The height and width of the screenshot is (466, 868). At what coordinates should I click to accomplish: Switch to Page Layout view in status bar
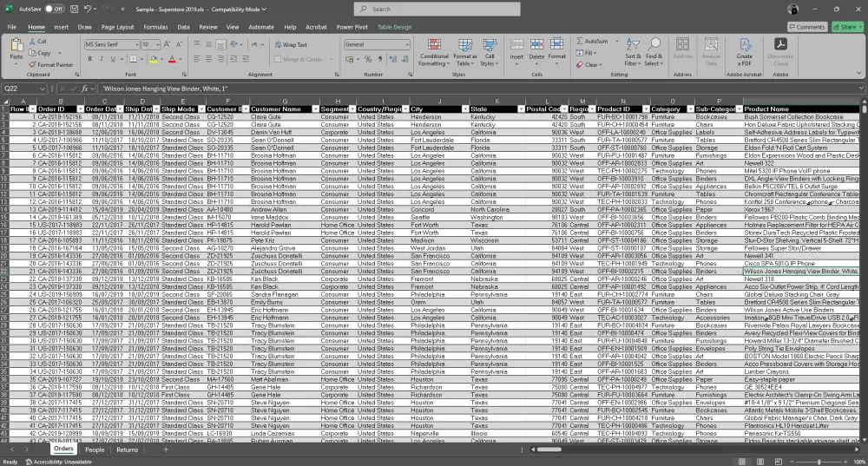760,462
